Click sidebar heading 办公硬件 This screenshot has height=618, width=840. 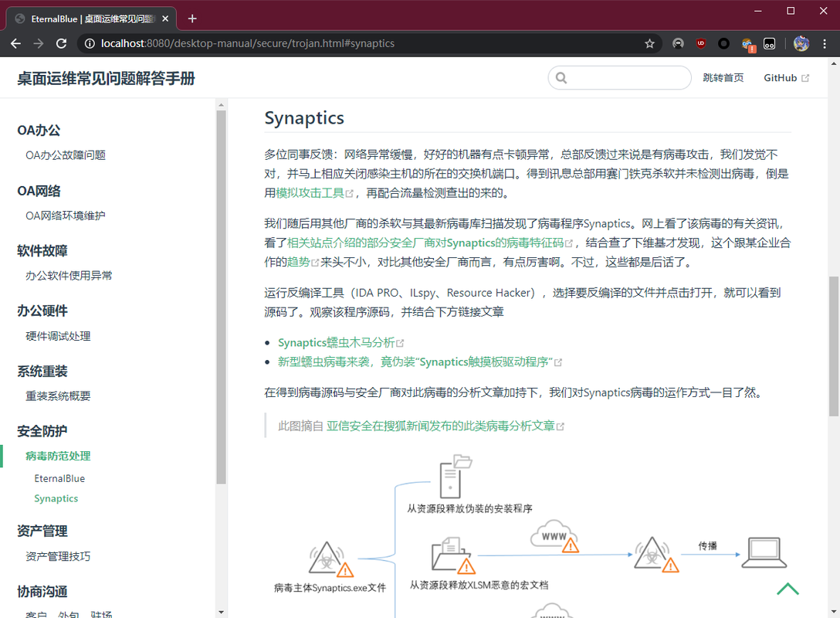[42, 311]
